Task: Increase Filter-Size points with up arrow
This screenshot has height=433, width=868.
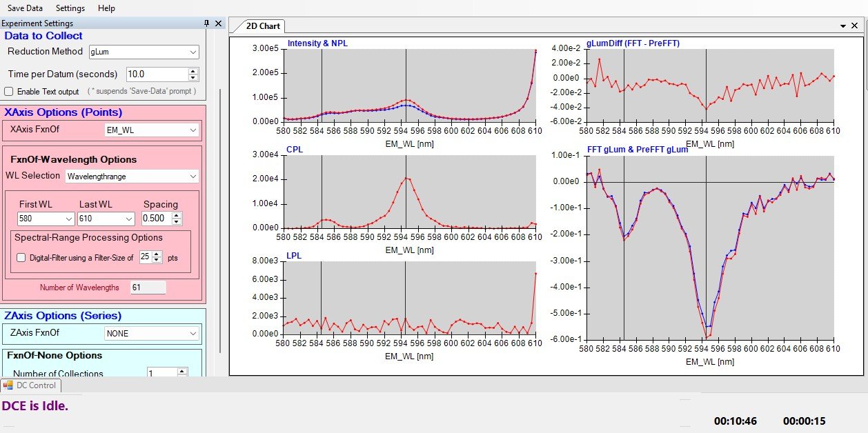Action: 157,254
